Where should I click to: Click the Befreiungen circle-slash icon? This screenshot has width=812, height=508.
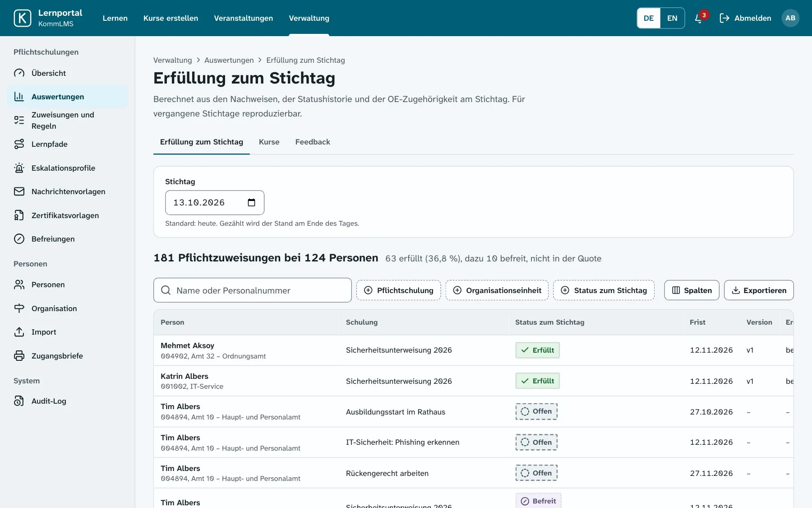(19, 239)
